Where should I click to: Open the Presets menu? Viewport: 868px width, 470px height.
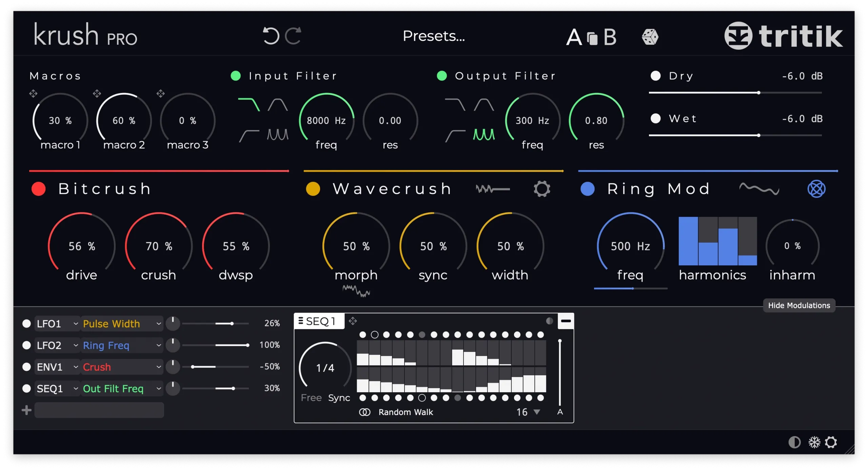tap(433, 36)
